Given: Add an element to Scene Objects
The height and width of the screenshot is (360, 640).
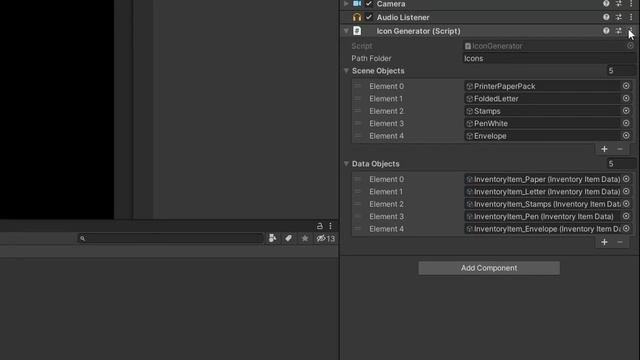Looking at the screenshot, I should click(604, 149).
